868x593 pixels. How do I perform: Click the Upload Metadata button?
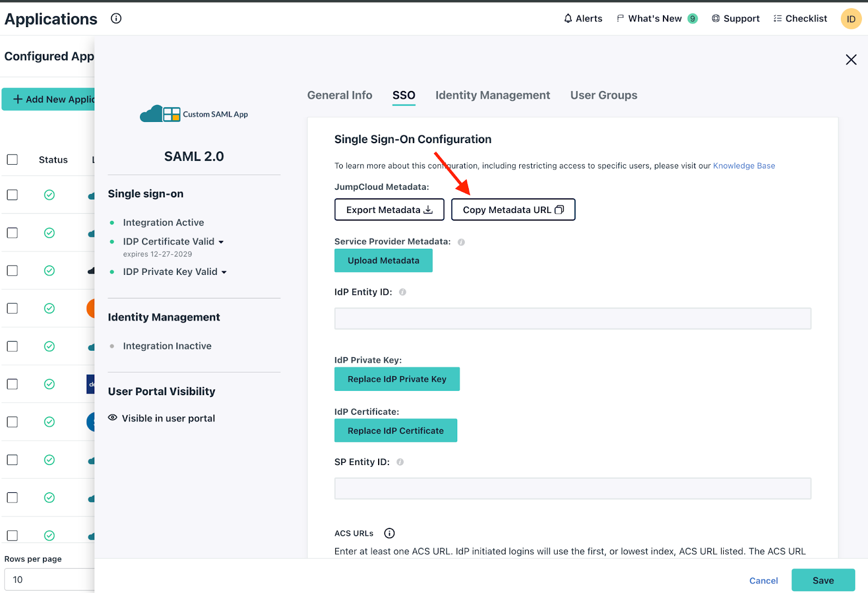[384, 261]
